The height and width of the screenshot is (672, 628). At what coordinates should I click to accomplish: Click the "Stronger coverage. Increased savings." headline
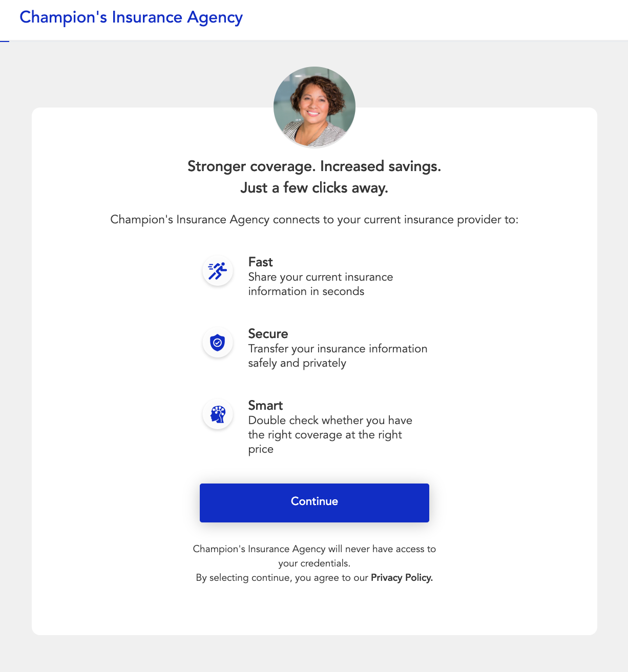tap(314, 166)
